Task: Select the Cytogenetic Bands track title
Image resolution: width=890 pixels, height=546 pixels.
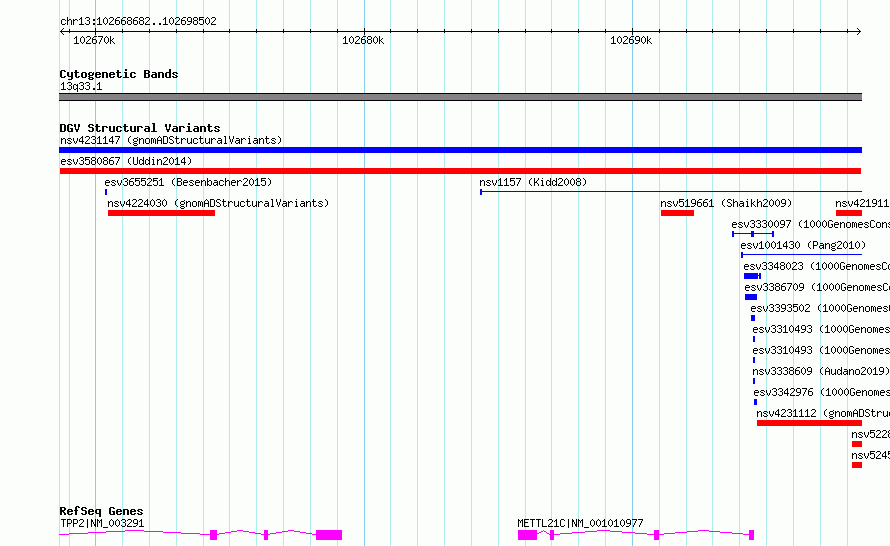Action: pos(119,74)
